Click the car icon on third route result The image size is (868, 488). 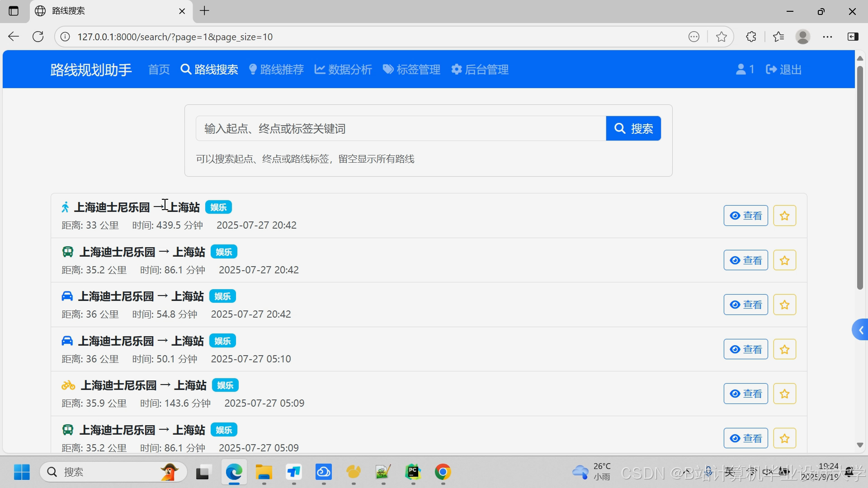coord(67,296)
